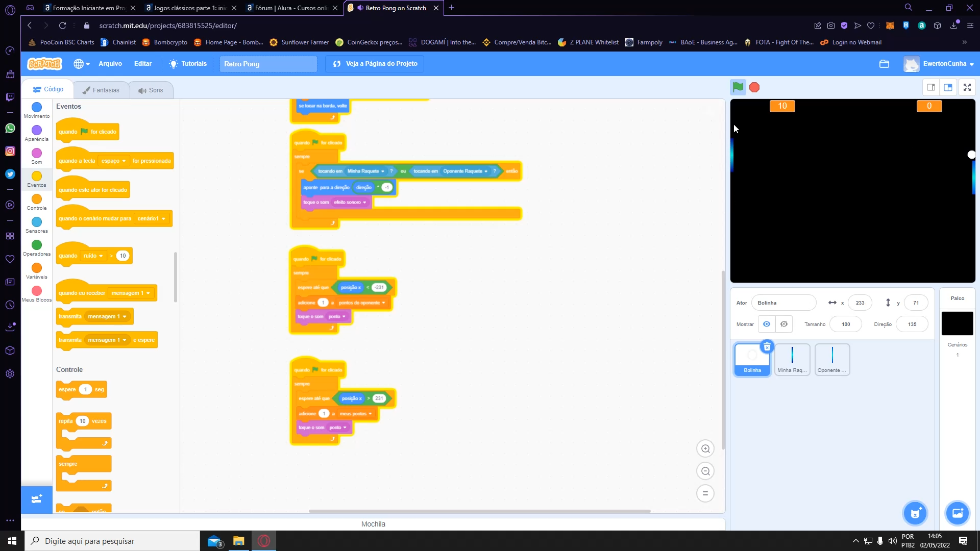Select the Variáveis block category
The image size is (980, 551).
[x=37, y=271]
